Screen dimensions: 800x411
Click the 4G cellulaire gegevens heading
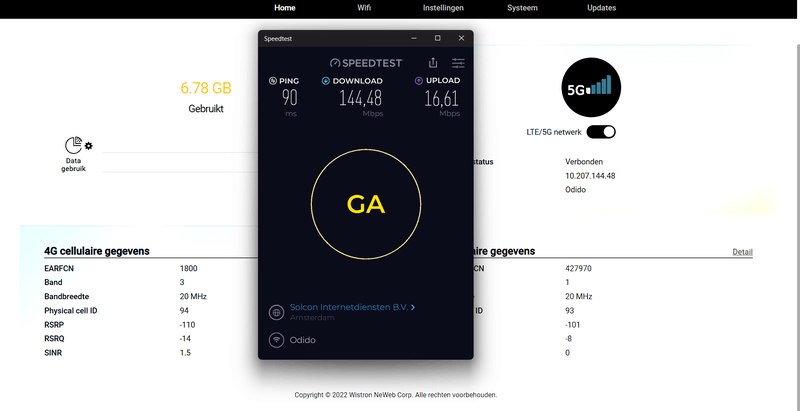coord(97,251)
